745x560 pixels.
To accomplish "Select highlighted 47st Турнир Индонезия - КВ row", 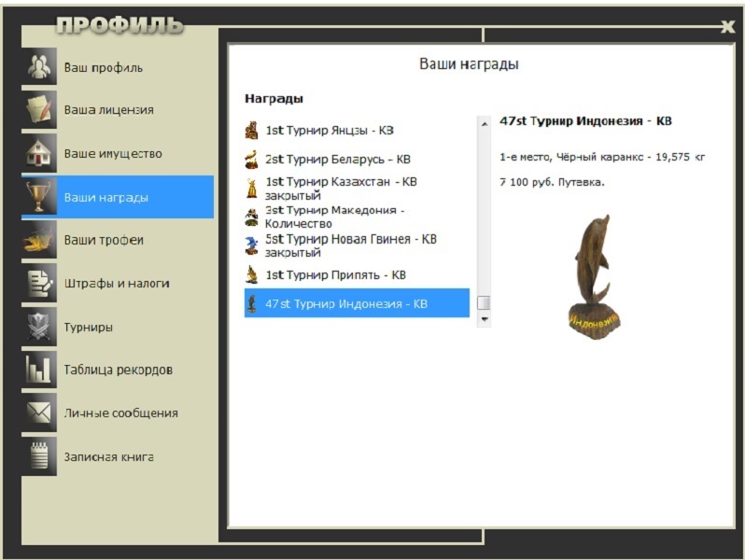I will 357,303.
